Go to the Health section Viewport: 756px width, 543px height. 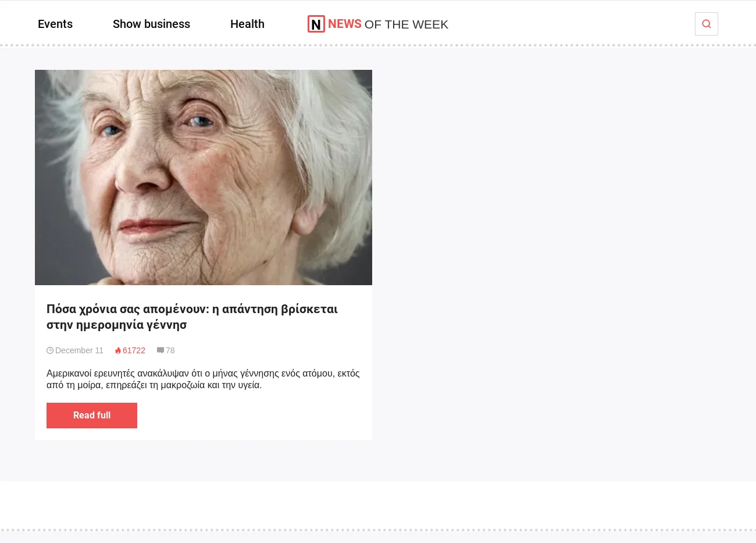pos(247,24)
